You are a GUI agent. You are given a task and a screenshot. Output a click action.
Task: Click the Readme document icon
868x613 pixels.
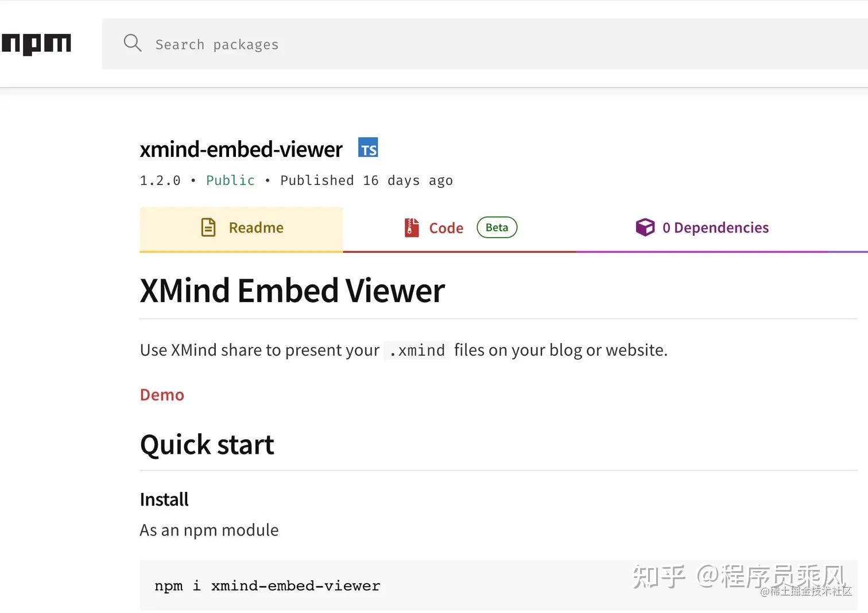[208, 227]
